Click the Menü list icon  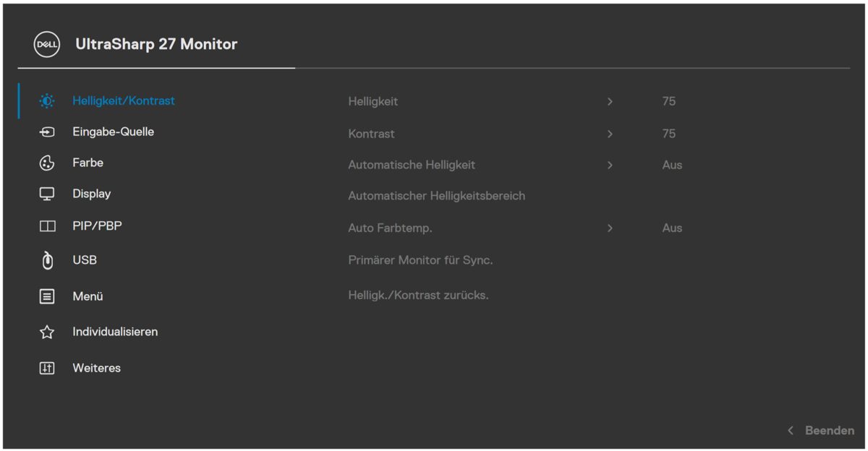(x=47, y=296)
